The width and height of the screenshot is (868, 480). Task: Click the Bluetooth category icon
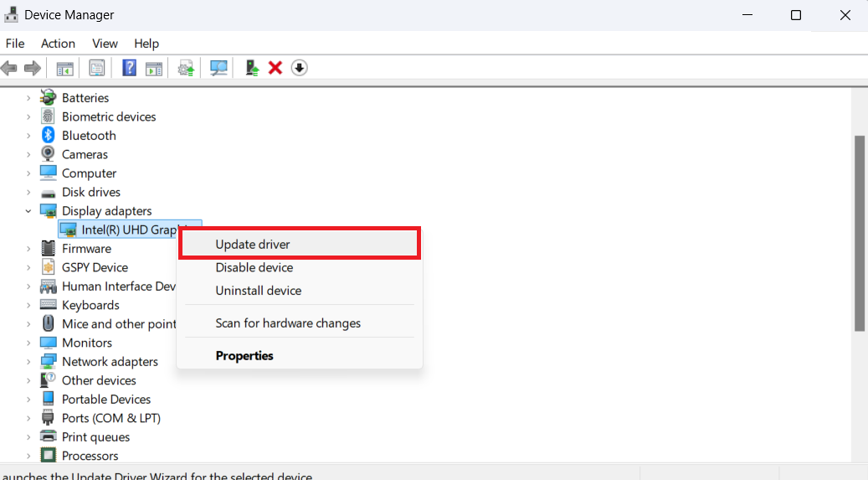click(x=49, y=135)
